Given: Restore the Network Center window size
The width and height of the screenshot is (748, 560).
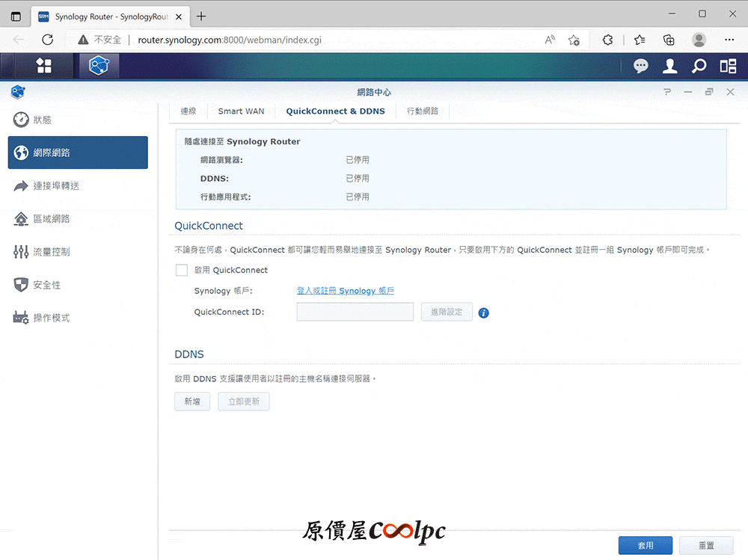Looking at the screenshot, I should [x=709, y=91].
